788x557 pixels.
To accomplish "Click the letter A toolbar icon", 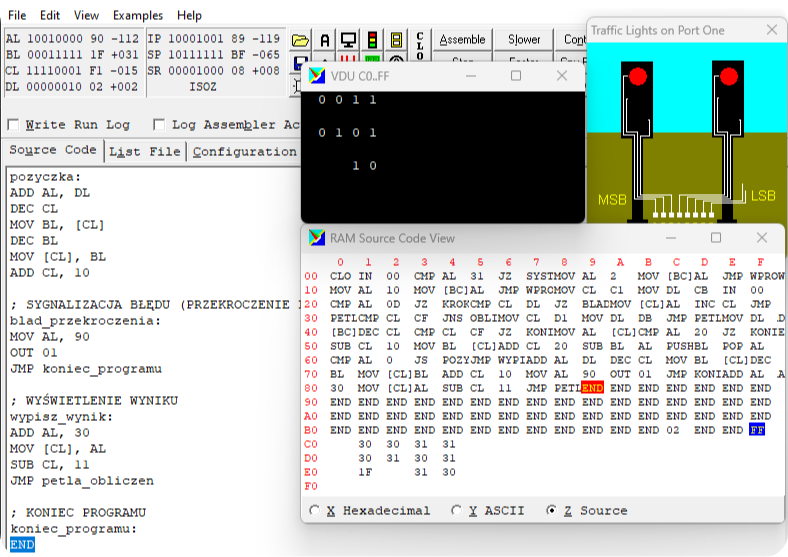I will point(325,41).
